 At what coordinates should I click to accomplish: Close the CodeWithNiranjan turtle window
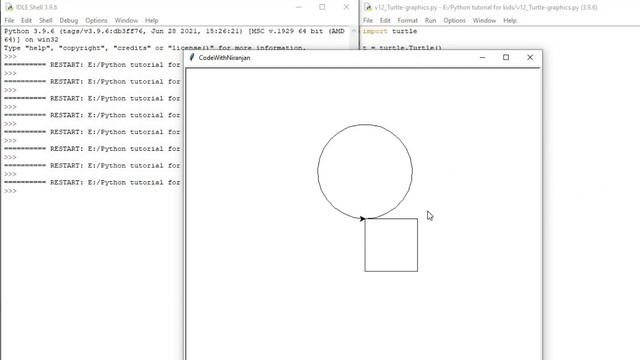pyautogui.click(x=530, y=58)
